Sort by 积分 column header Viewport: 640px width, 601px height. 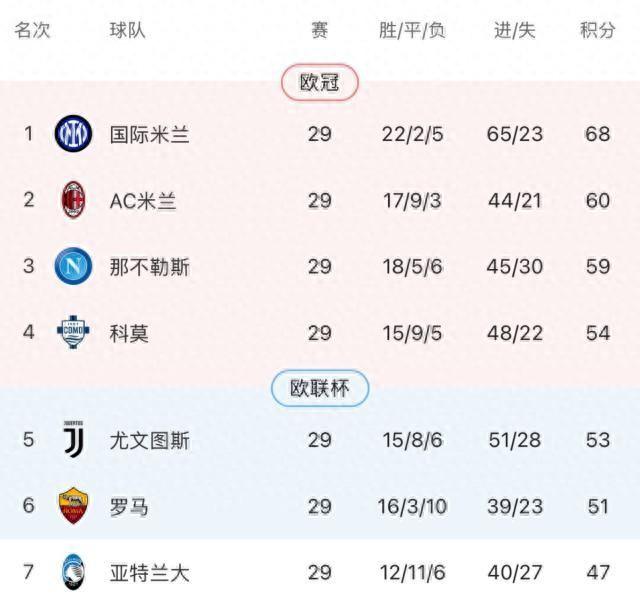[597, 30]
